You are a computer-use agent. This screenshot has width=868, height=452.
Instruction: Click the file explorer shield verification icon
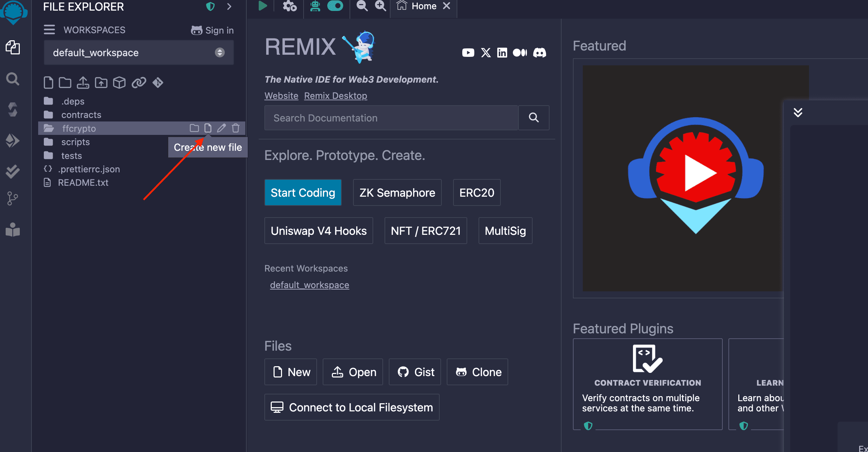[x=210, y=7]
